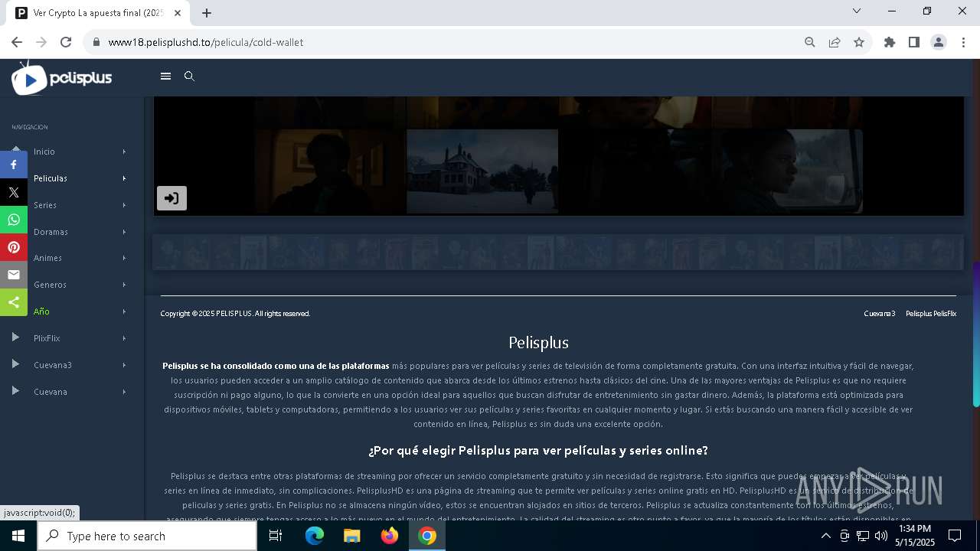
Task: Click the PlixFlix play triangle icon
Action: tap(15, 337)
